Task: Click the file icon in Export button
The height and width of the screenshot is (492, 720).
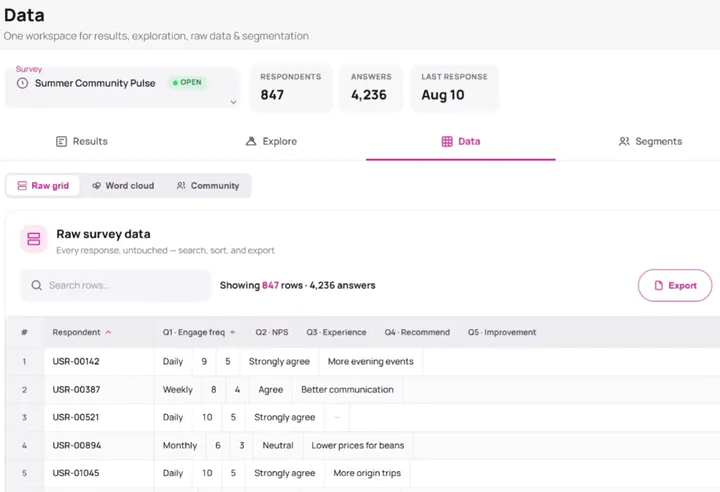Action: (x=658, y=285)
